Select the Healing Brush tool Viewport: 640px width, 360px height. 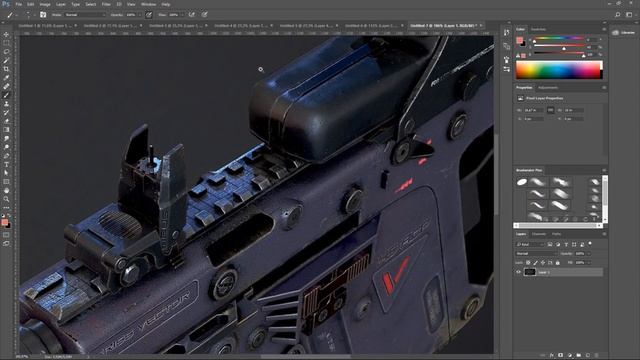pyautogui.click(x=6, y=86)
